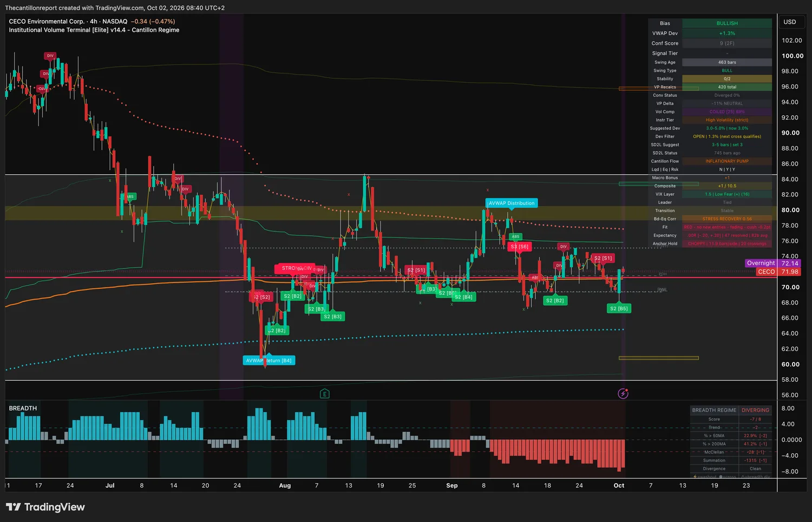Click the Composite +1 / 10.5 value

point(727,186)
